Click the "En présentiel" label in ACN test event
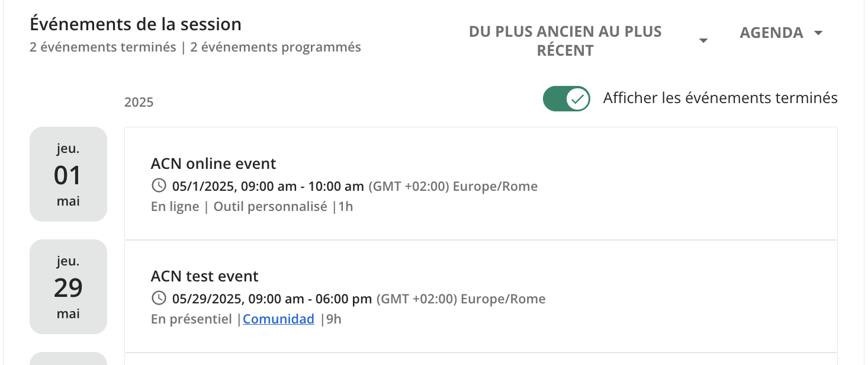The image size is (868, 365). coord(191,319)
